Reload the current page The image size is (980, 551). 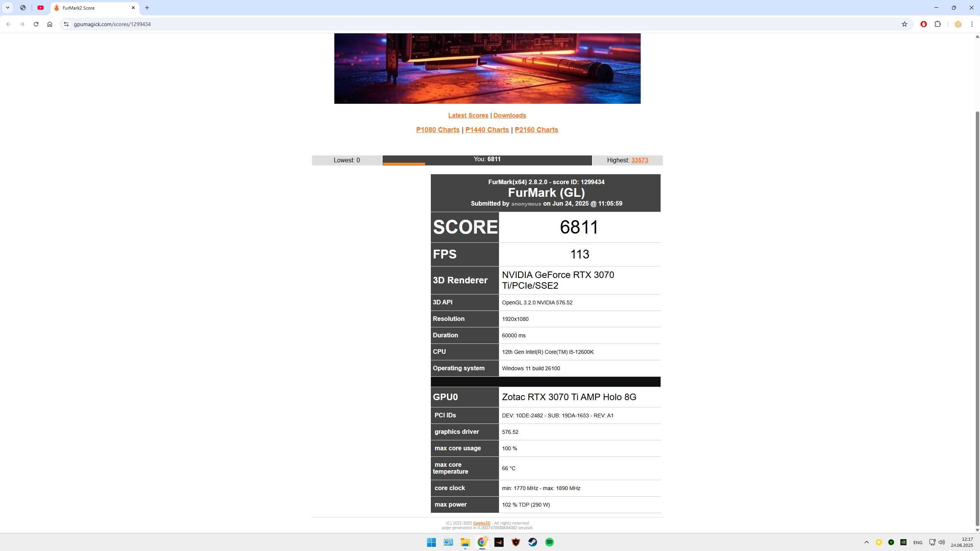point(36,24)
